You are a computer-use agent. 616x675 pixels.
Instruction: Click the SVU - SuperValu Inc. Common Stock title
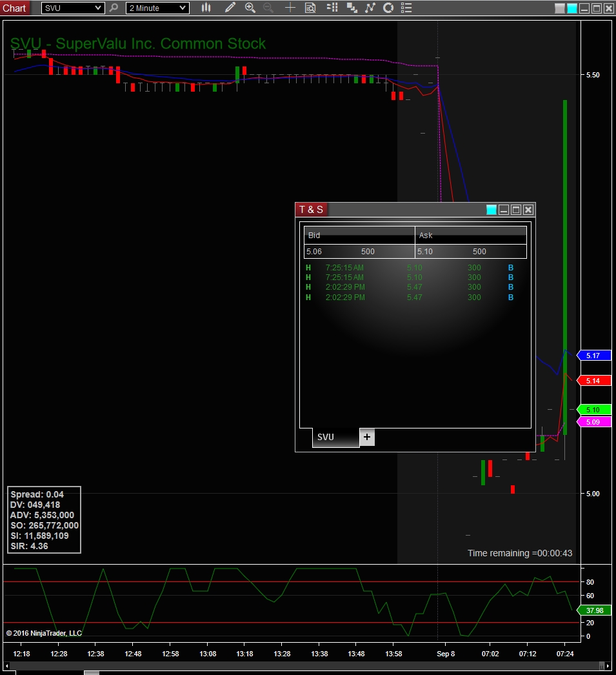point(137,43)
